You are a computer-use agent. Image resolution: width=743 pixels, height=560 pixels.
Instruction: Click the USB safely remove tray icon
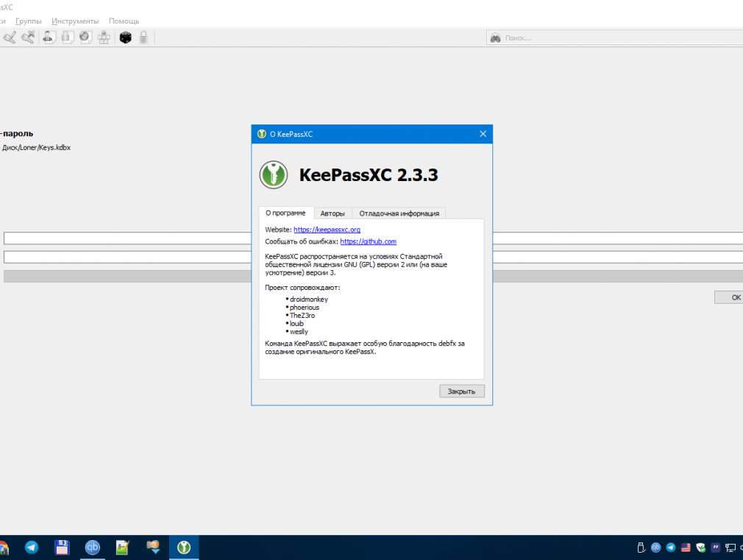click(641, 547)
